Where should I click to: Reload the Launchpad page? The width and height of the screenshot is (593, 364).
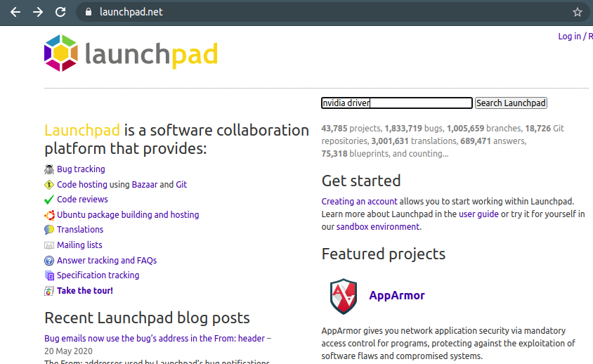[x=60, y=12]
